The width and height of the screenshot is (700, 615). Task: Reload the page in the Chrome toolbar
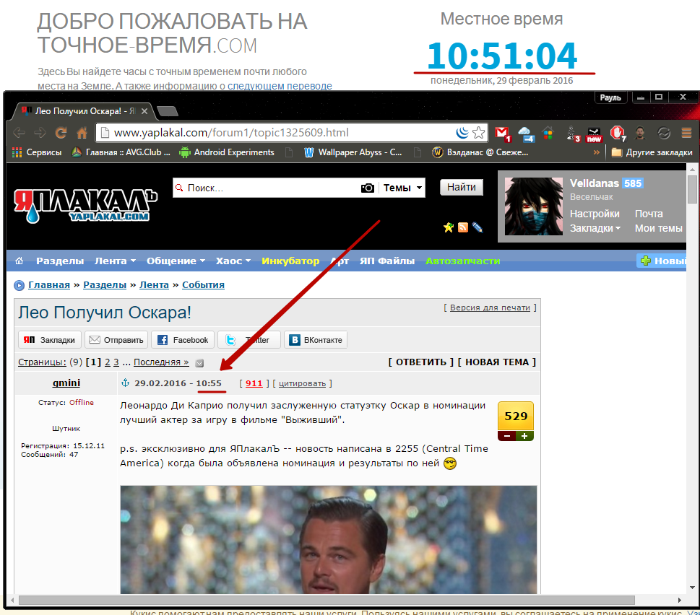61,132
